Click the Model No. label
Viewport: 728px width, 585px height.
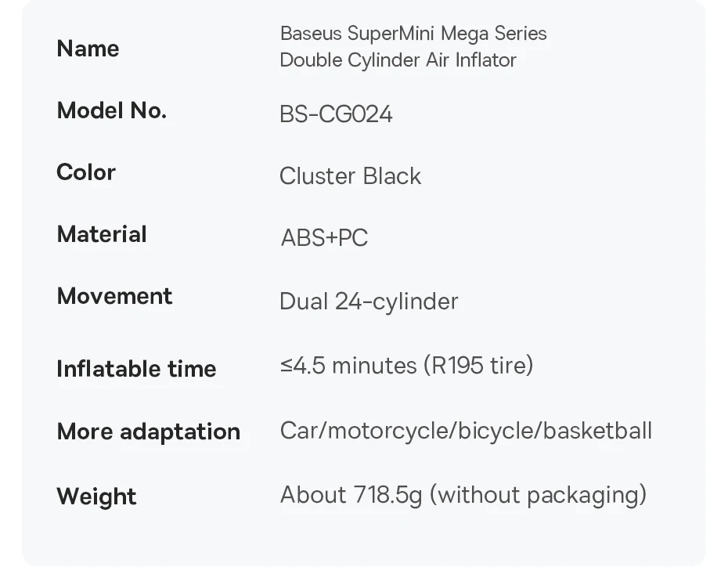[111, 110]
